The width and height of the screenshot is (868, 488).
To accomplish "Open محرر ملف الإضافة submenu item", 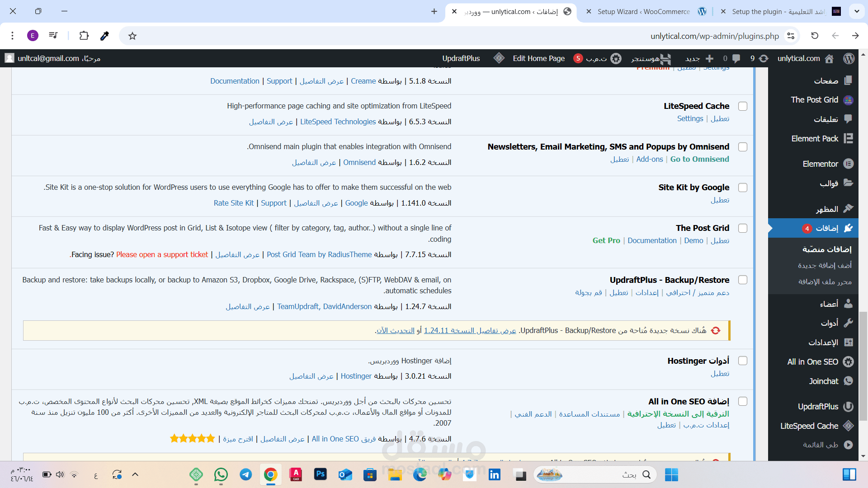I will (x=825, y=282).
